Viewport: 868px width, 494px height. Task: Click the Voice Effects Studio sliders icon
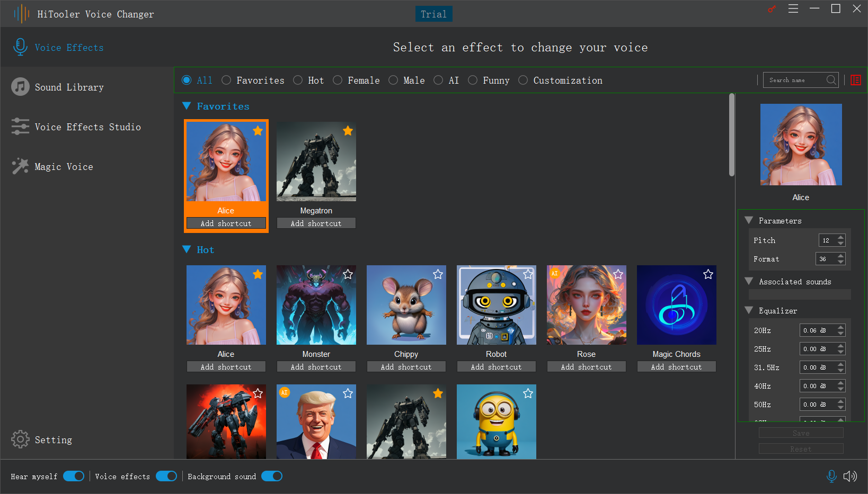(x=20, y=127)
